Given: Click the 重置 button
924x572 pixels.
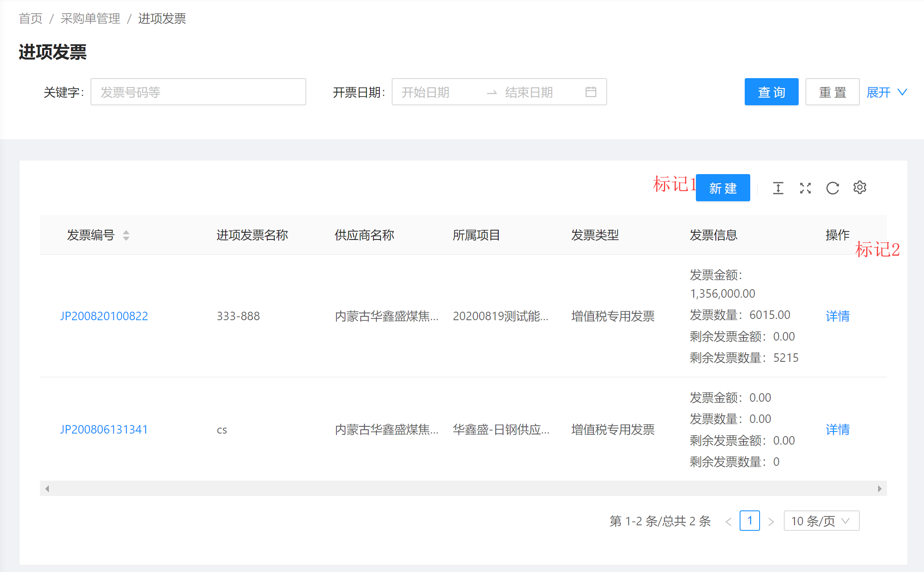Looking at the screenshot, I should [832, 92].
